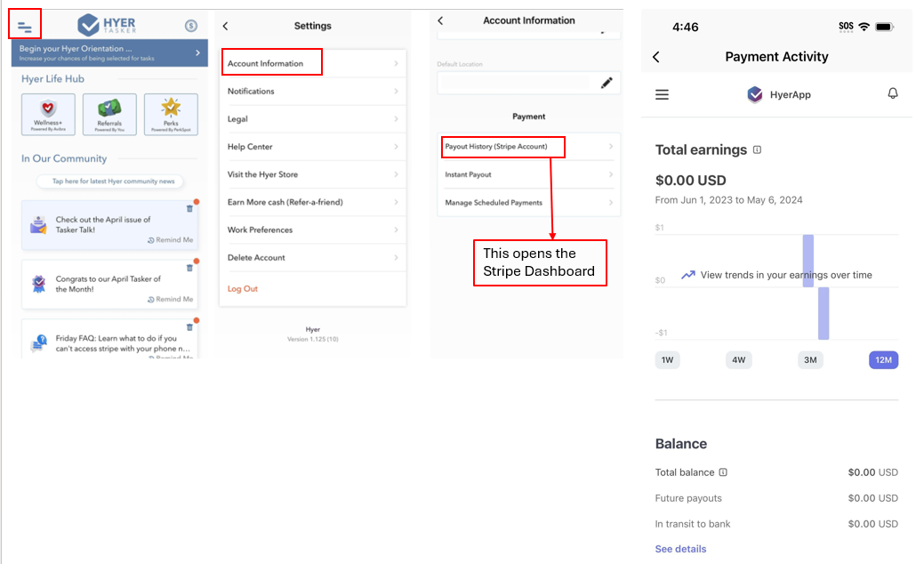The width and height of the screenshot is (924, 564).
Task: Select Instant Payout option
Action: 528,174
